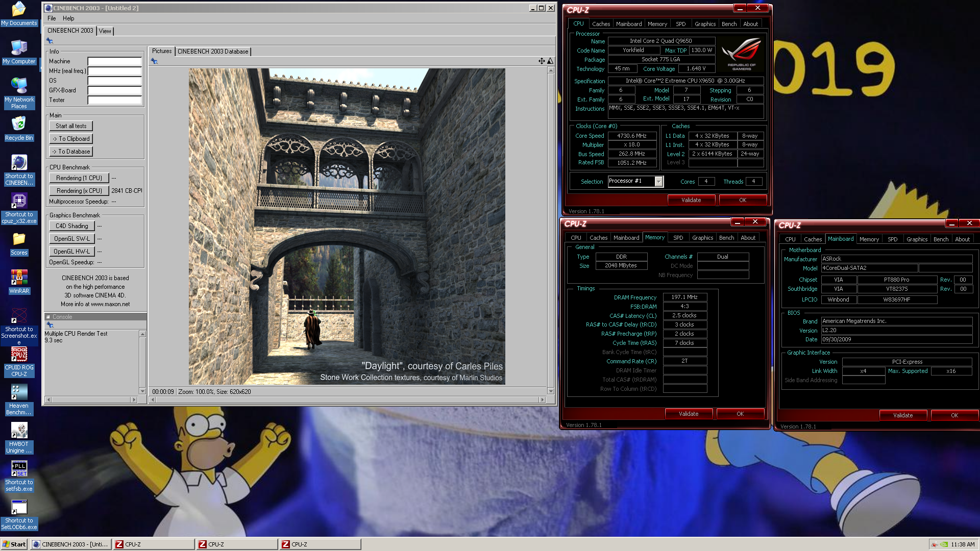Click the Console panel vertical scrollbar
This screenshot has height=551, width=980.
[x=142, y=362]
